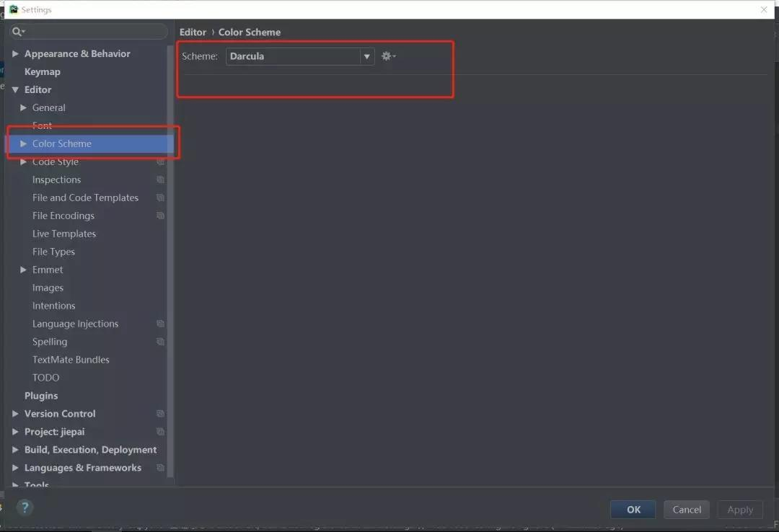The image size is (779, 532).
Task: Open Inspections settings
Action: point(57,179)
